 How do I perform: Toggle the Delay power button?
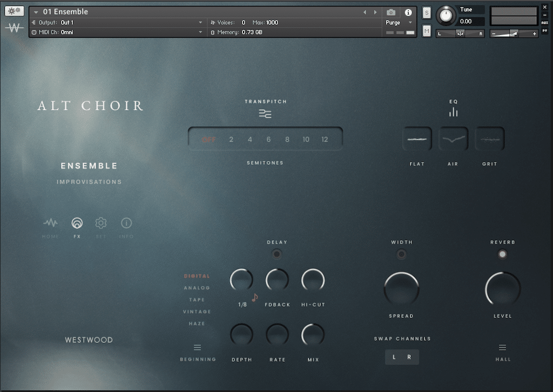(276, 254)
